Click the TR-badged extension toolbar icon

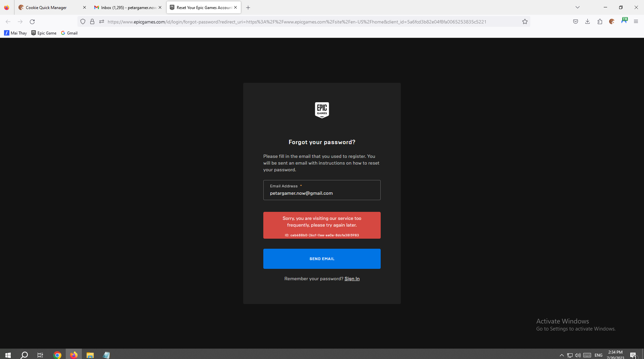624,21
